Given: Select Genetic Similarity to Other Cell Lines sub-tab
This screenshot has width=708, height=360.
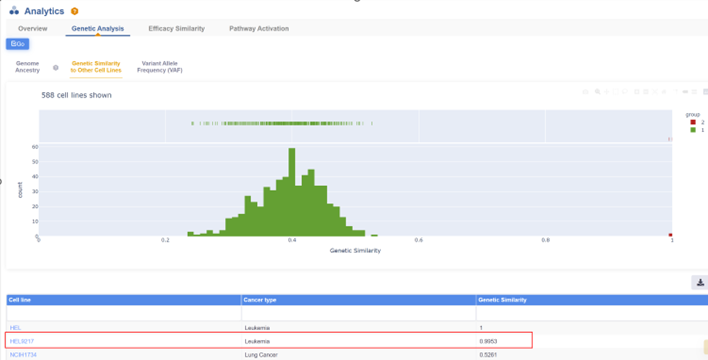Looking at the screenshot, I should 96,67.
